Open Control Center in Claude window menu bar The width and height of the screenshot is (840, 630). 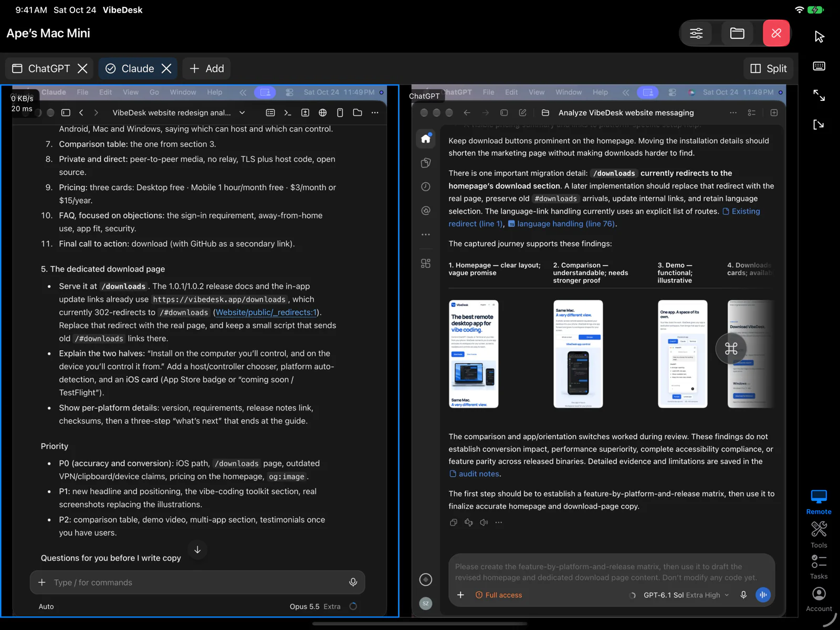pyautogui.click(x=289, y=92)
